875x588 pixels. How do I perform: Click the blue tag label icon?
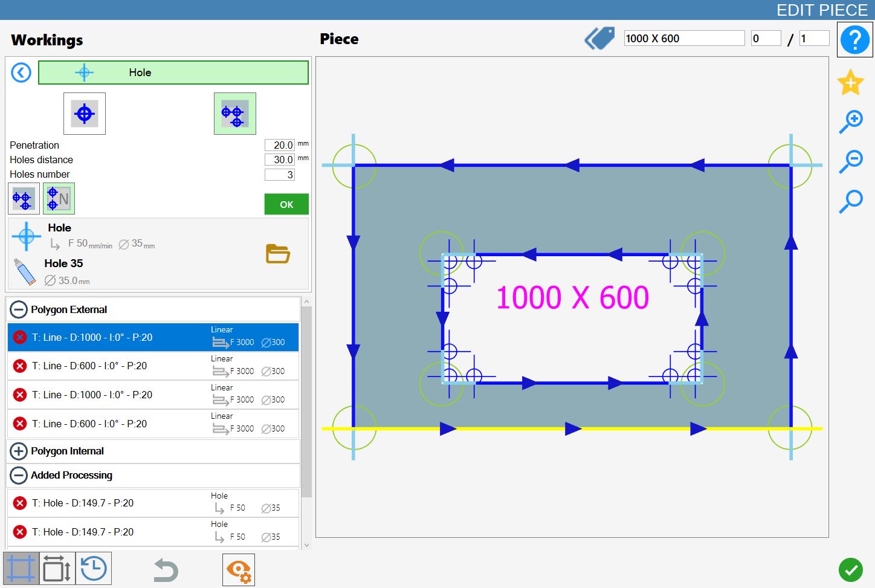coord(599,39)
